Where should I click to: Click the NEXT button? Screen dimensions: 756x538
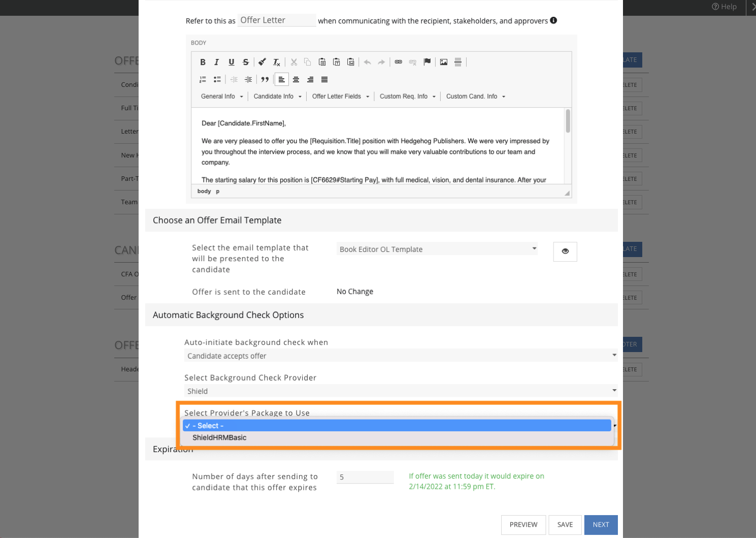[601, 525]
